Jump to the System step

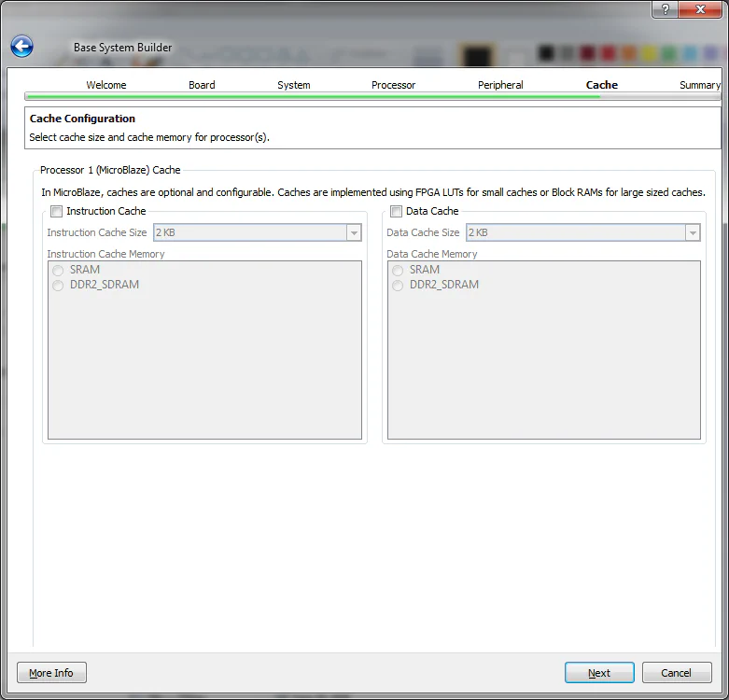[x=293, y=85]
